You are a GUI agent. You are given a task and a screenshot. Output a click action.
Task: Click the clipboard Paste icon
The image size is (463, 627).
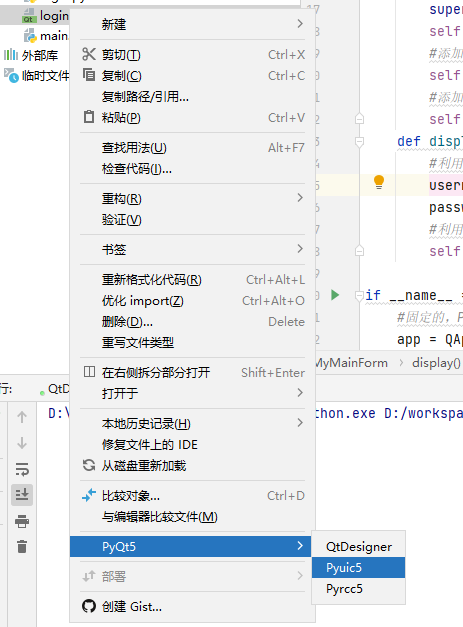click(89, 117)
